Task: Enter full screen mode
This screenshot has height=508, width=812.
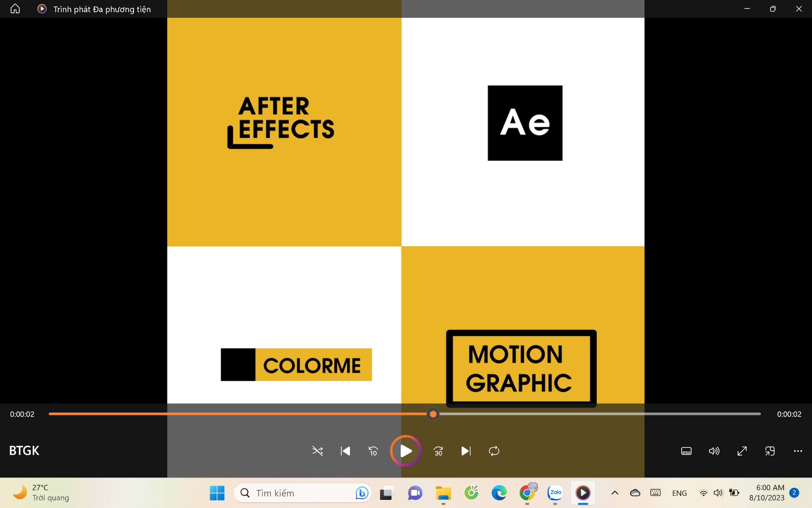Action: (x=742, y=451)
